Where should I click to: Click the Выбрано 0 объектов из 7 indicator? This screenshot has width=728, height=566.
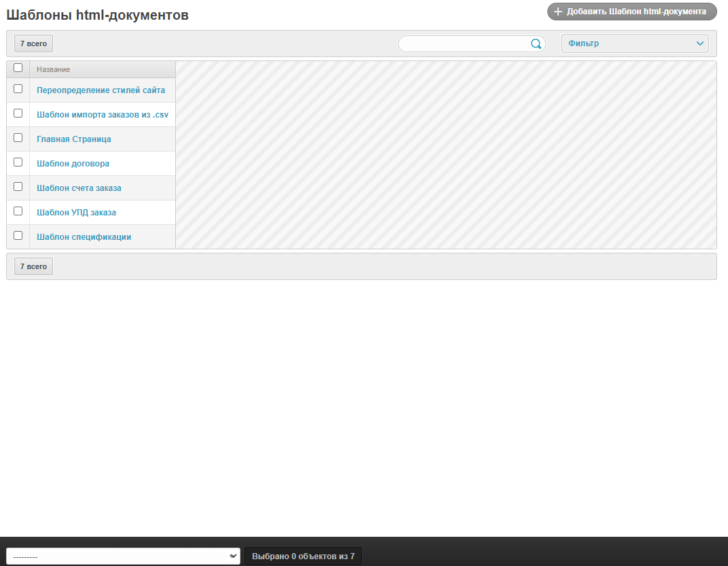click(x=303, y=556)
